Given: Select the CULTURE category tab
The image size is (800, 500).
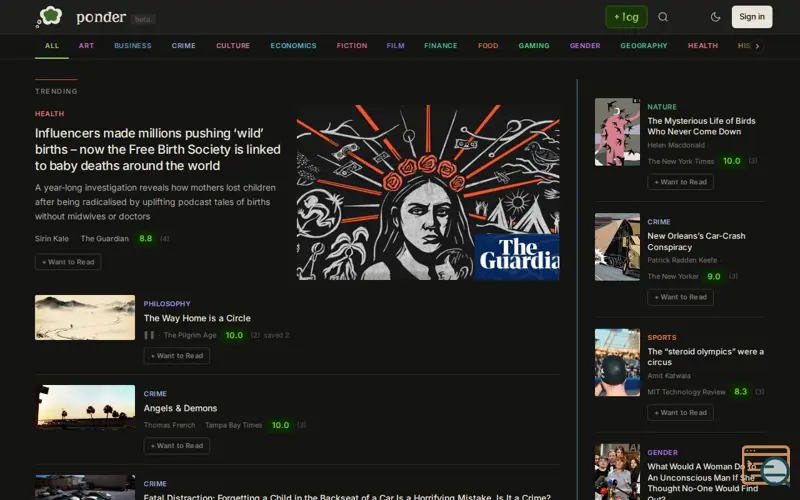Looking at the screenshot, I should [x=233, y=46].
